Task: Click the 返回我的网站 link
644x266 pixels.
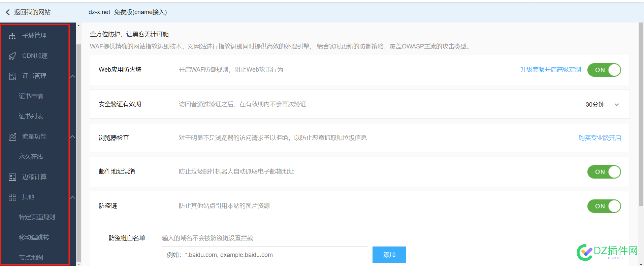Action: pos(32,12)
